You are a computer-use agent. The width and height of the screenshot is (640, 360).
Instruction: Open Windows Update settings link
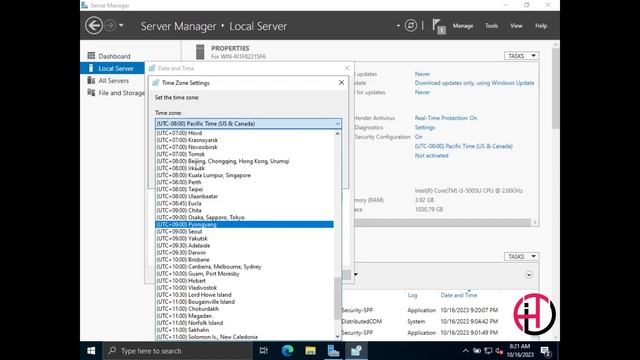tap(474, 83)
